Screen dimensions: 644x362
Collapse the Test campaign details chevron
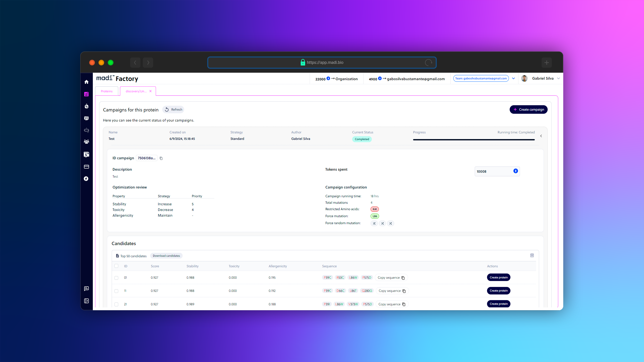point(541,136)
